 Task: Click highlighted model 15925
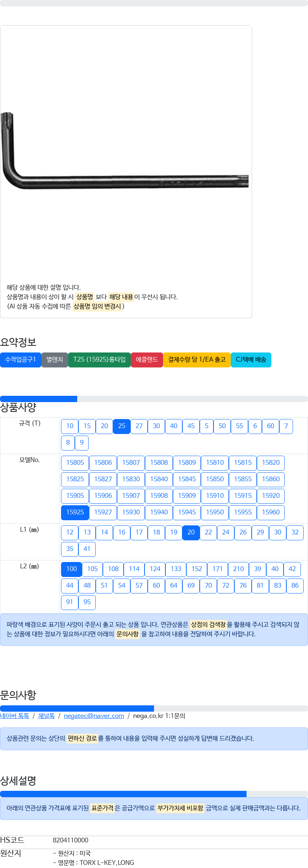(75, 512)
